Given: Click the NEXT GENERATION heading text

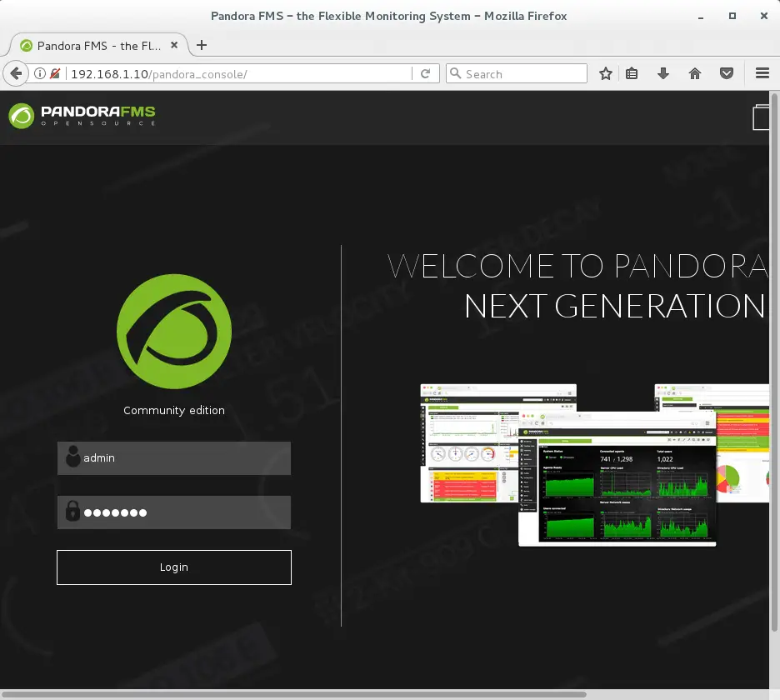Looking at the screenshot, I should click(614, 306).
